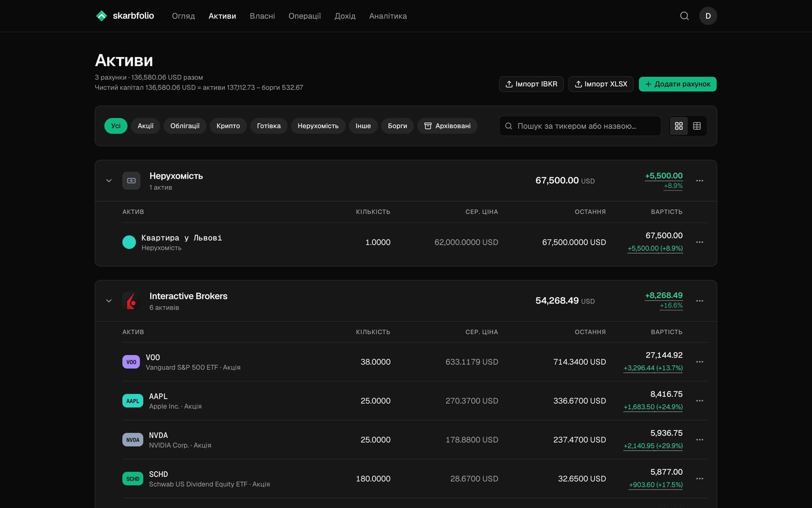This screenshot has width=812, height=508.
Task: Click the SCHD ticker badge
Action: [133, 479]
